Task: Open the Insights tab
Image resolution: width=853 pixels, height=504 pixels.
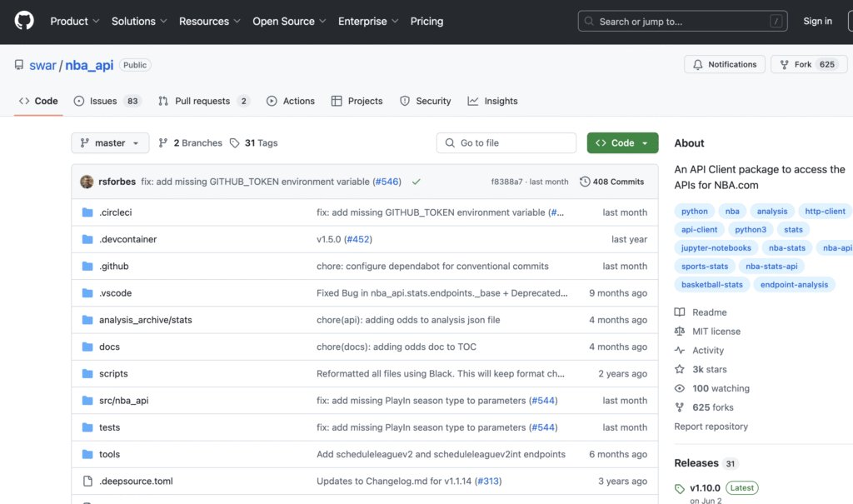Action: [x=493, y=102]
